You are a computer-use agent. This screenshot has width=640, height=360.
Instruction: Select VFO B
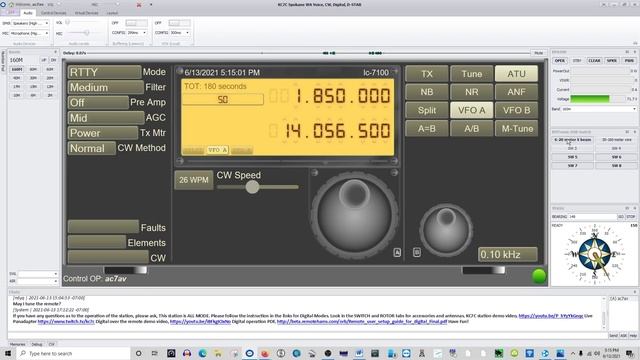tap(516, 110)
